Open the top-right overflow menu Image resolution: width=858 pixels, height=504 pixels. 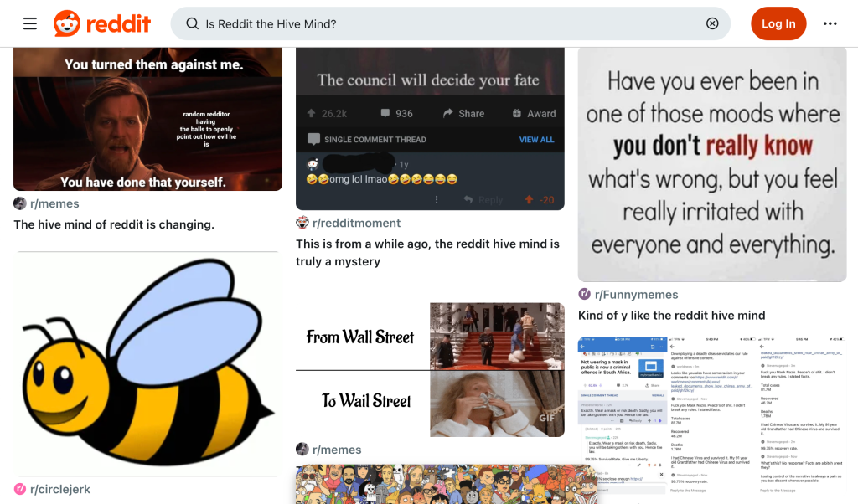[830, 23]
